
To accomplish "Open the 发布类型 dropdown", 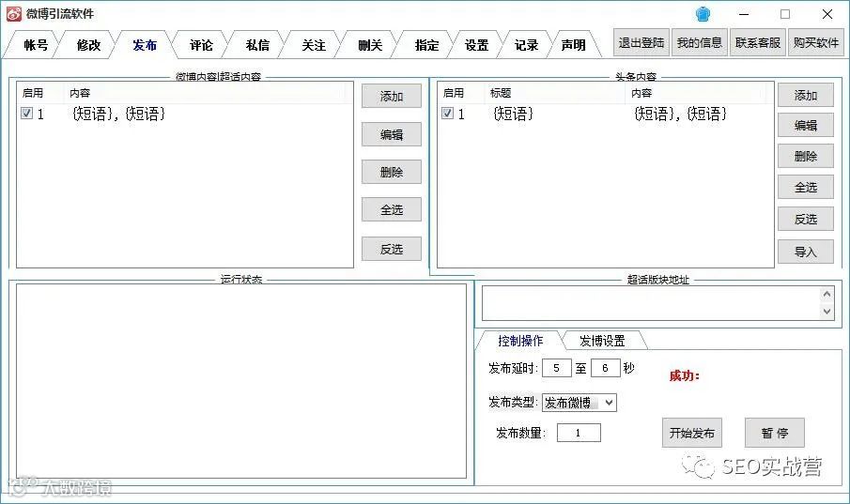I will coord(579,402).
